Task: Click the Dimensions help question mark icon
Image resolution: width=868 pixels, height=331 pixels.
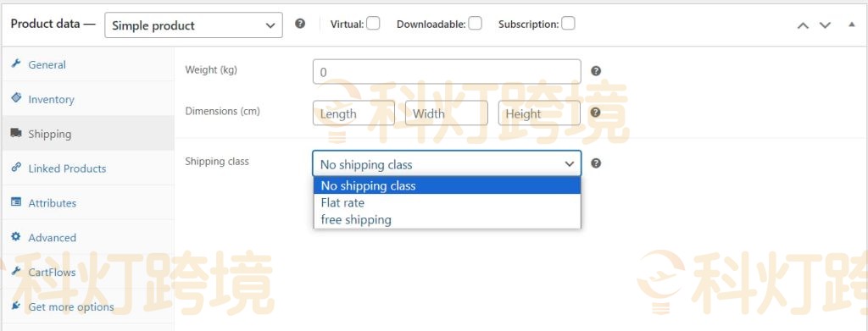Action: pyautogui.click(x=596, y=113)
